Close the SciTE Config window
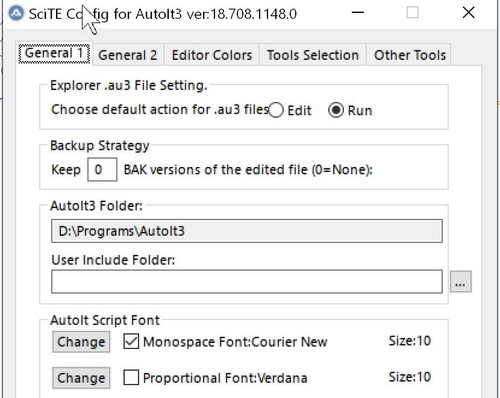The width and height of the screenshot is (500, 398). coord(468,13)
